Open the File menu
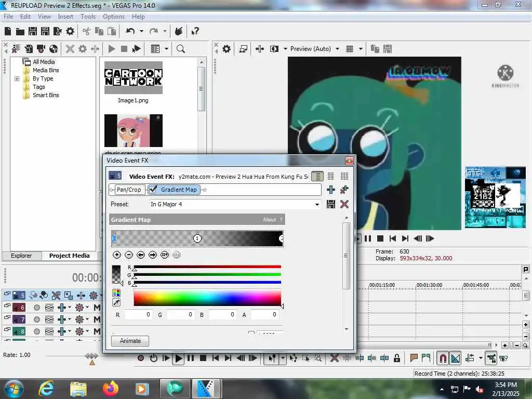532x399 pixels. pyautogui.click(x=8, y=17)
